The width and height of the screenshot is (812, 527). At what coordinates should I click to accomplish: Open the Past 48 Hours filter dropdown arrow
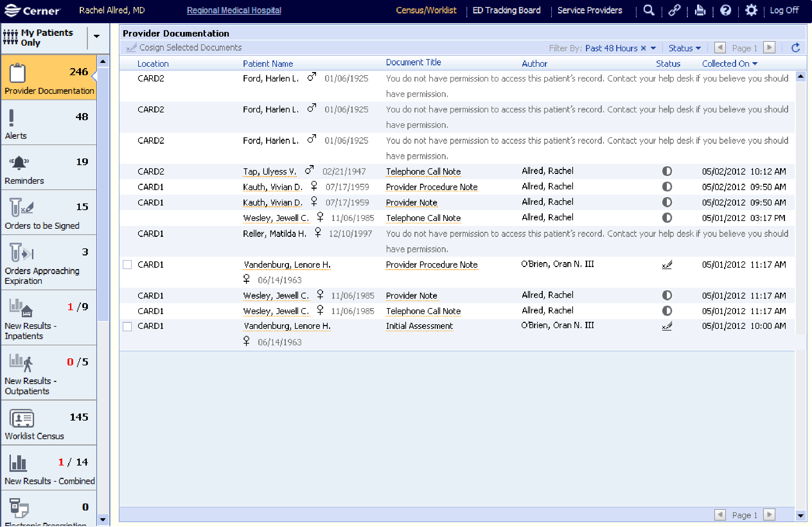click(653, 48)
